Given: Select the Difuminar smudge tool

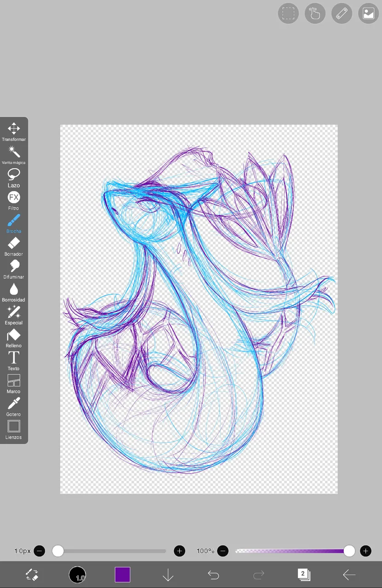Looking at the screenshot, I should 14,269.
